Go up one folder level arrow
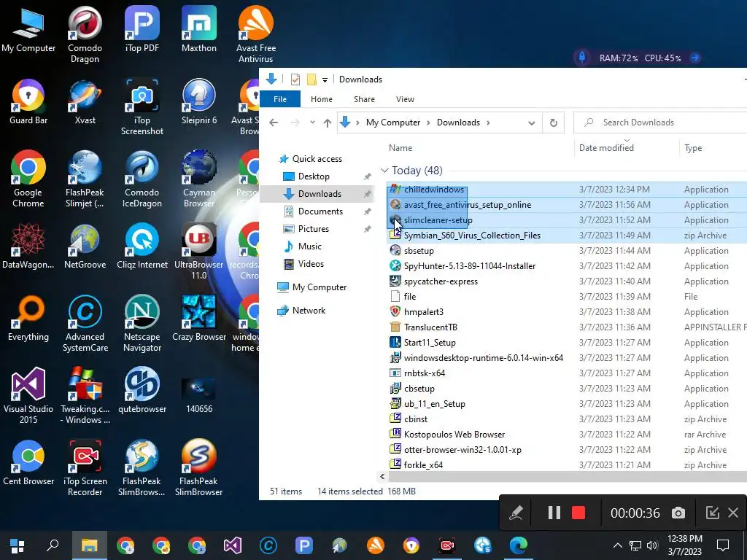This screenshot has width=747, height=560. tap(328, 122)
